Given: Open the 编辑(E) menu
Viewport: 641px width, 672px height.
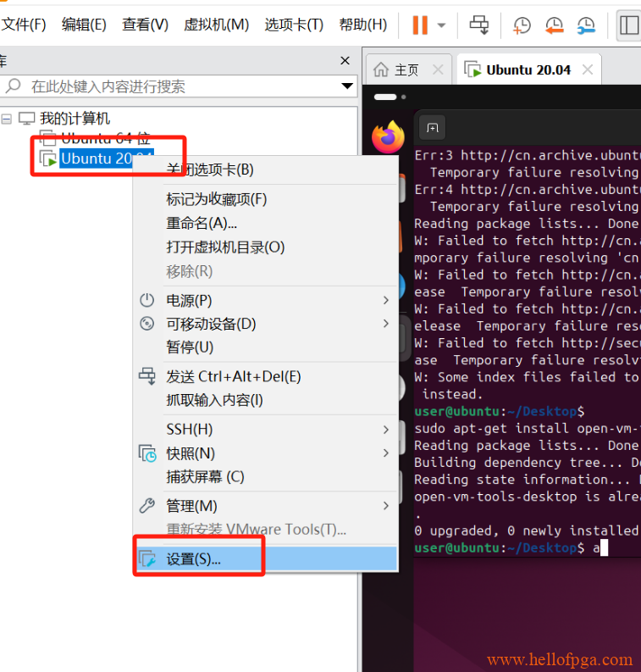Looking at the screenshot, I should [84, 25].
